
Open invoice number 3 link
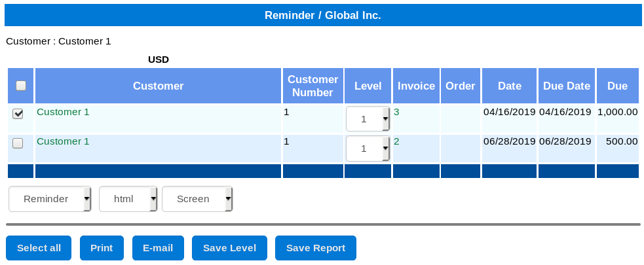click(x=396, y=112)
